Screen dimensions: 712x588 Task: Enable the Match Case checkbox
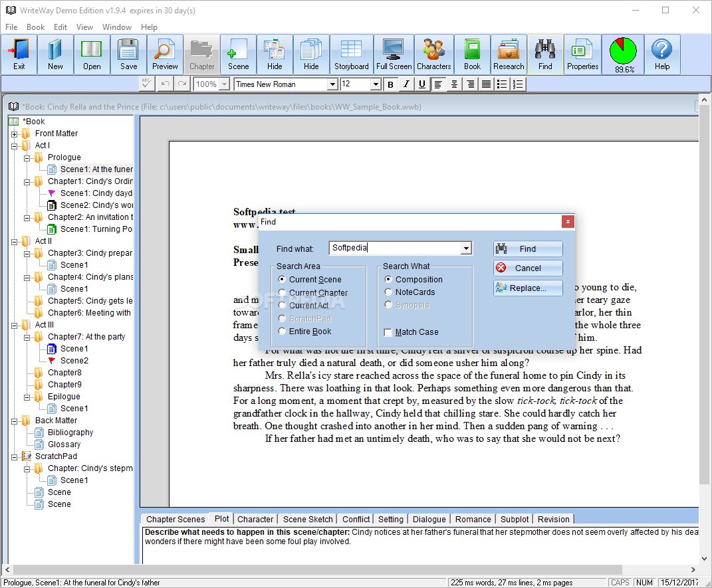pos(388,333)
